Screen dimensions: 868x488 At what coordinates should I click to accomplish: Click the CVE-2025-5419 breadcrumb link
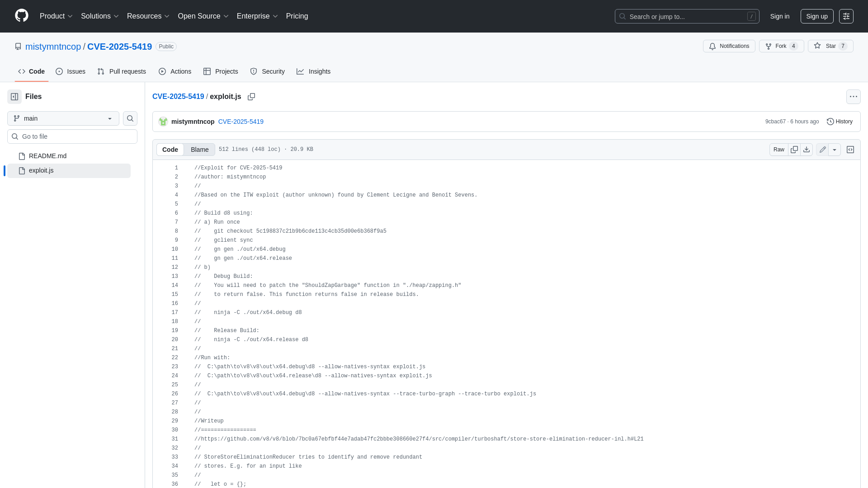click(178, 97)
